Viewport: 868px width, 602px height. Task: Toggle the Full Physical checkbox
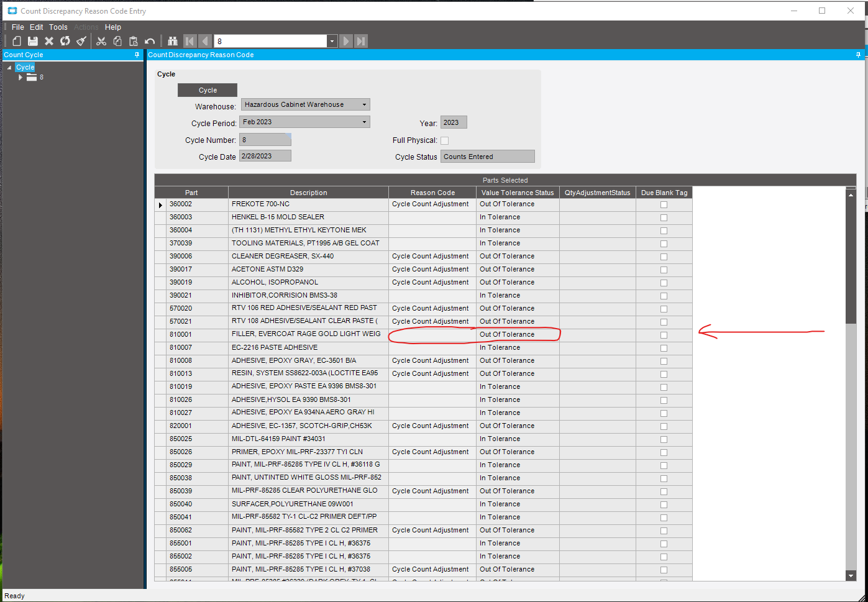(444, 140)
